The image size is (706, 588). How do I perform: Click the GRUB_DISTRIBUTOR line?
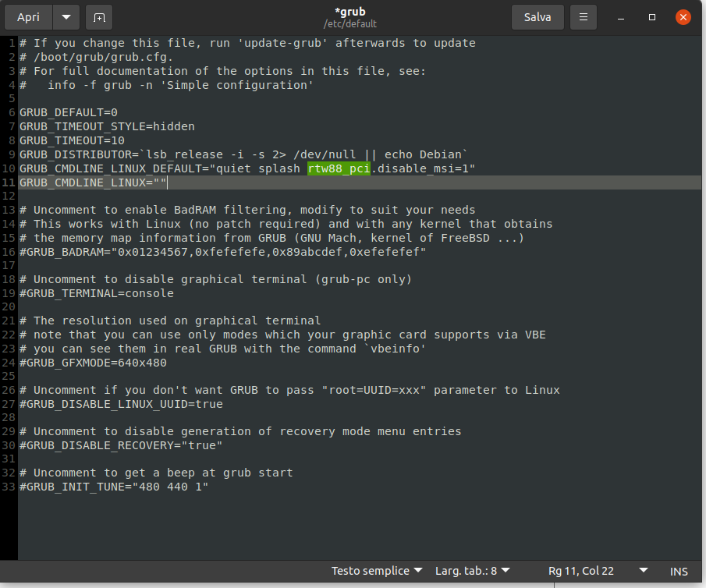tap(243, 154)
